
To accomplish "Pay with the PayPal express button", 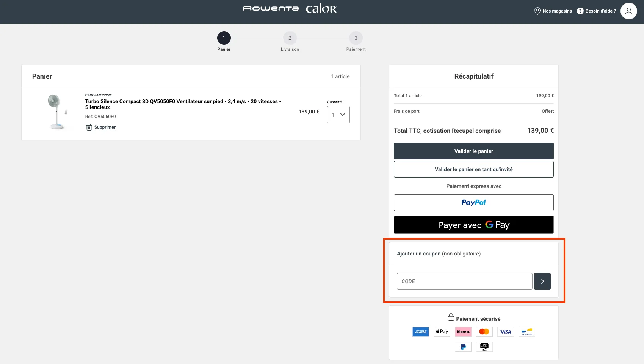I will (473, 203).
